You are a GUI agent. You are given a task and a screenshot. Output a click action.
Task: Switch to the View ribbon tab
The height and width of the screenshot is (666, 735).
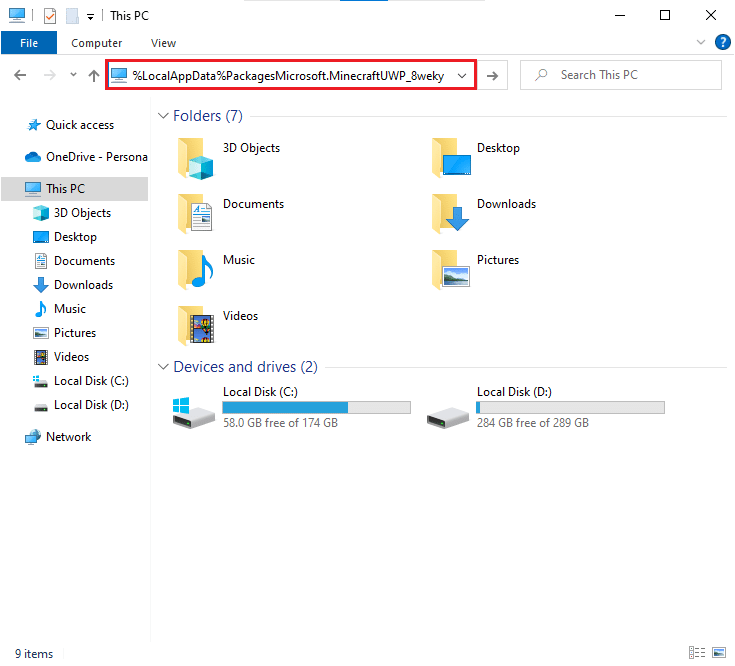pos(163,43)
